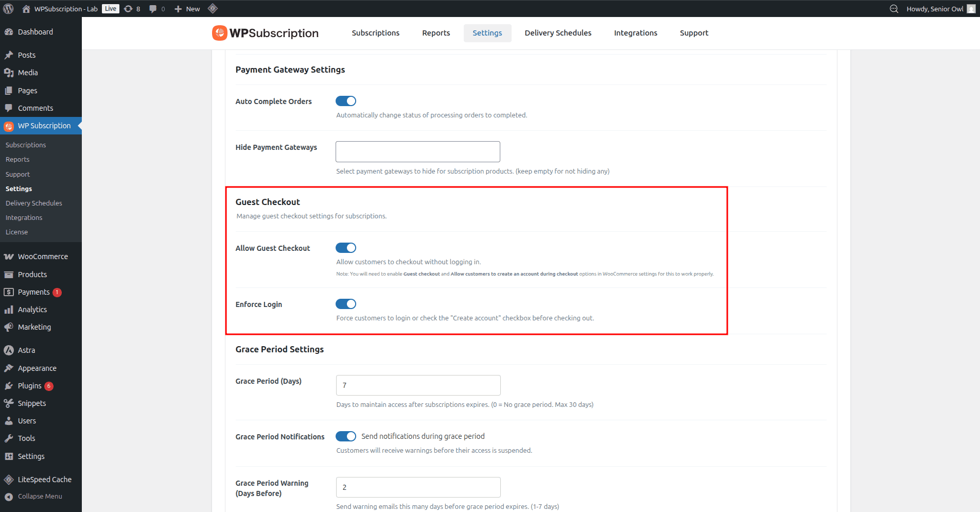Click the LiteSpeed Cache sidebar icon
The width and height of the screenshot is (980, 512).
tap(9, 480)
